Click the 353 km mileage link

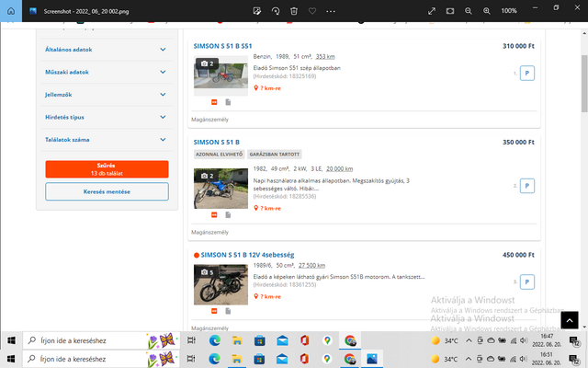pyautogui.click(x=325, y=56)
